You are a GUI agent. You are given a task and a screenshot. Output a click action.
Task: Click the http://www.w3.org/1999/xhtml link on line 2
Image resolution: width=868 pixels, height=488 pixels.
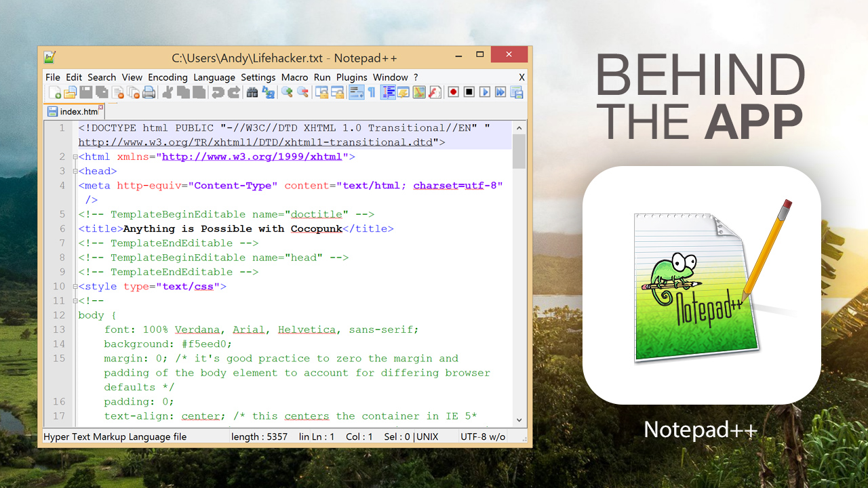(252, 157)
